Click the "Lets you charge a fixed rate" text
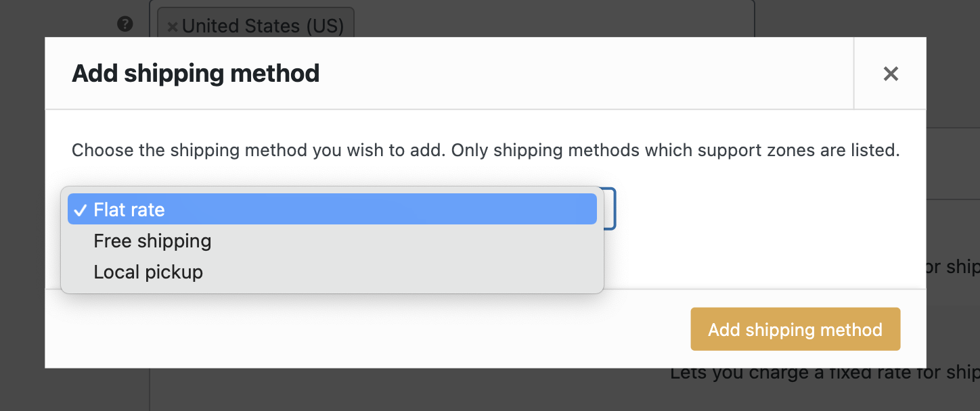 [825, 373]
